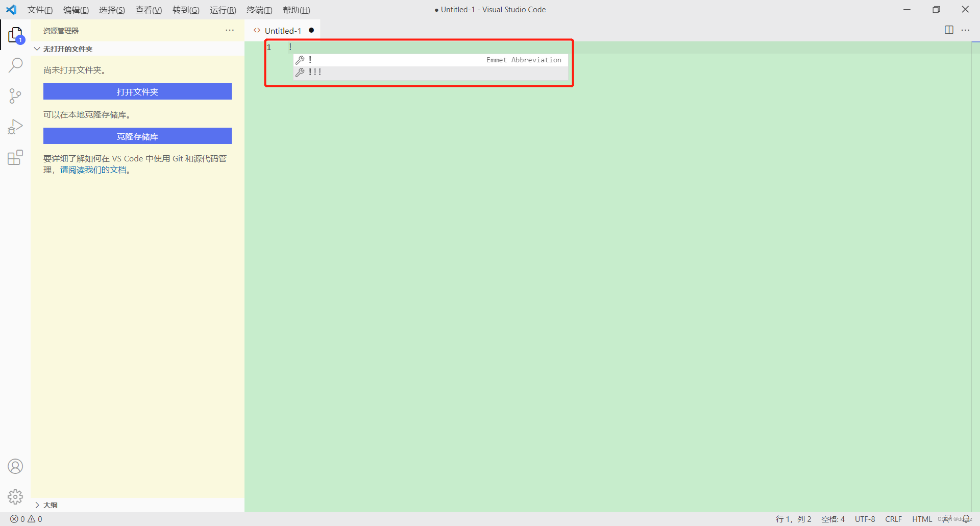
Task: Open the Accounts icon in activity bar
Action: click(15, 466)
